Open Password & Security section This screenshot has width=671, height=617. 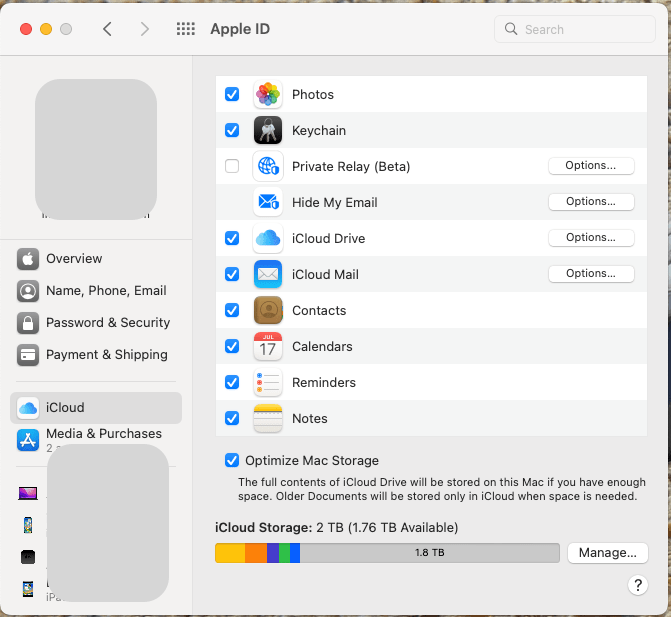point(96,323)
